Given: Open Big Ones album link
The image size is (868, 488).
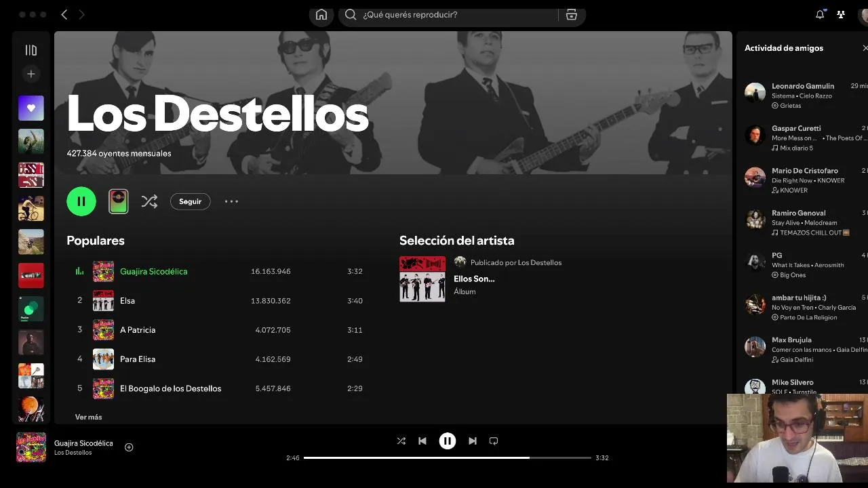Looking at the screenshot, I should [x=793, y=275].
